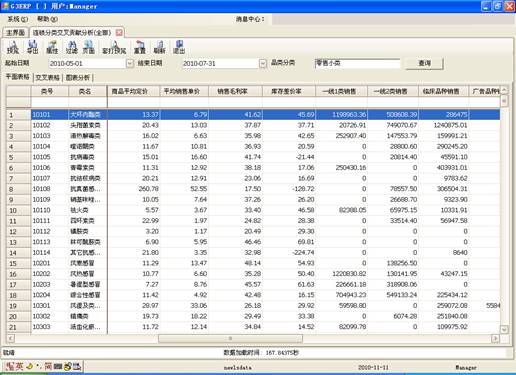This screenshot has height=375, width=516.
Task: Open the 页面 (page setup) toolbar icon
Action: point(89,47)
